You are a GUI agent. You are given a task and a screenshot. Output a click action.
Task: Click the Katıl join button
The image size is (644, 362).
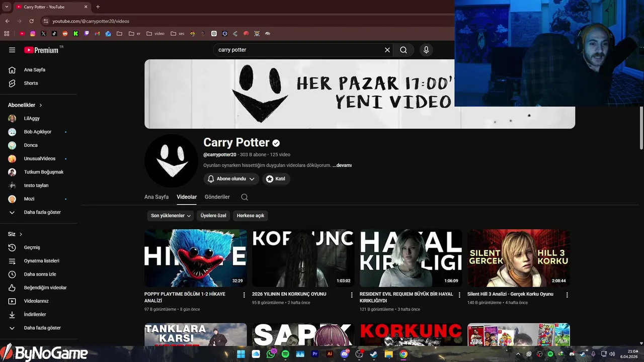276,178
